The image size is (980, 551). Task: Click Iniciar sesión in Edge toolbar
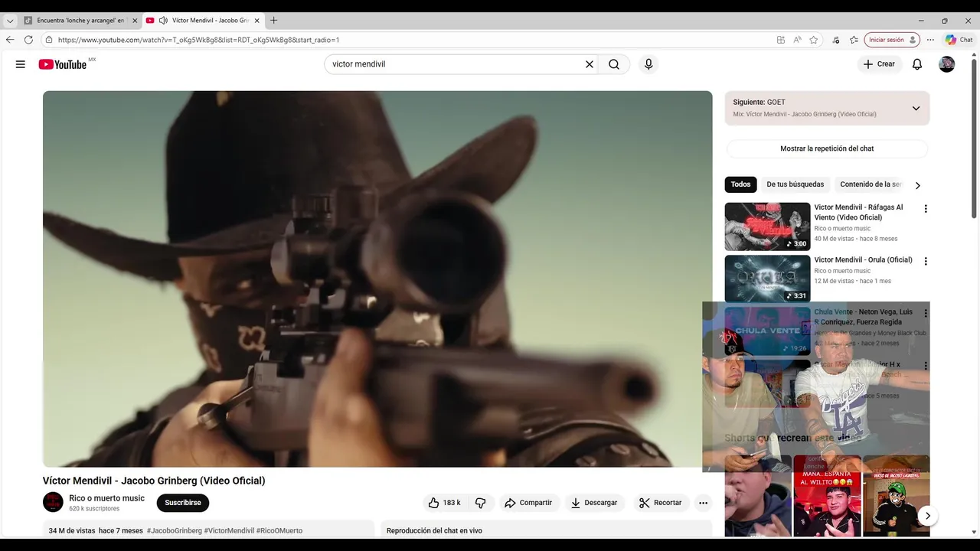pyautogui.click(x=892, y=40)
